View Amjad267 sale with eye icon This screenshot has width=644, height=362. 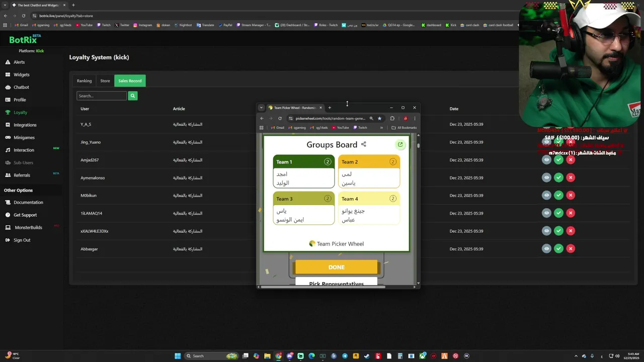coord(546,160)
